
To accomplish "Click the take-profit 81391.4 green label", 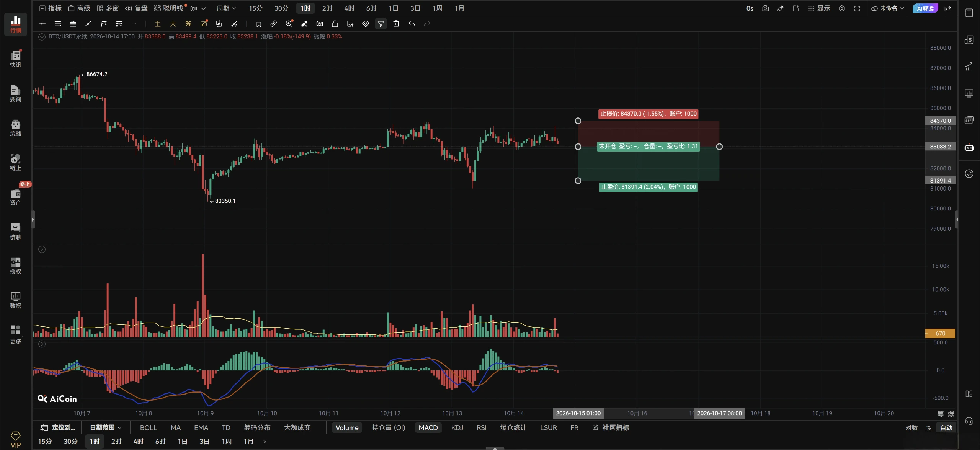I will 648,187.
